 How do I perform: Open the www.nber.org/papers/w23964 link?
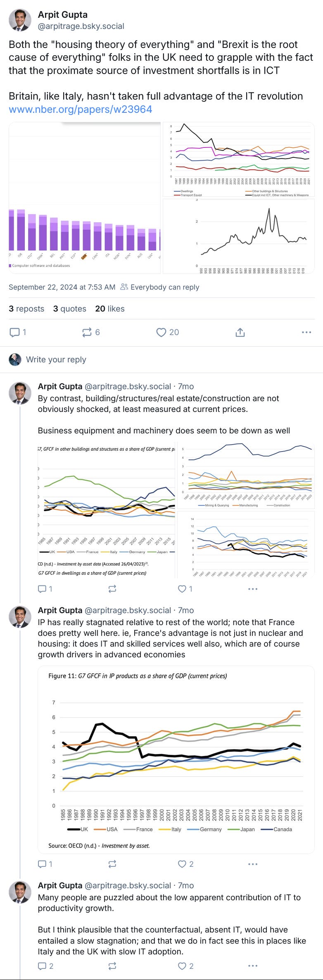point(81,109)
